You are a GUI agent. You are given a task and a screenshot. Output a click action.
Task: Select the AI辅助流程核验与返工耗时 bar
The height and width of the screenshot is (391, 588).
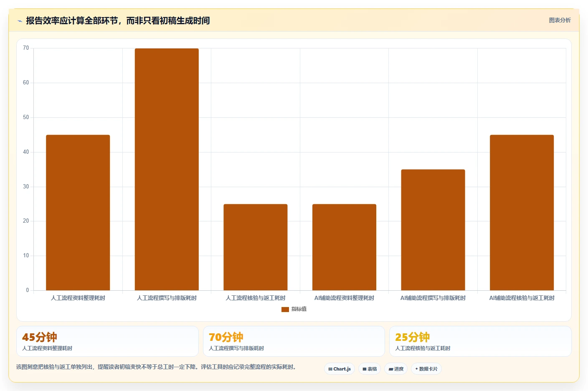[x=522, y=213]
